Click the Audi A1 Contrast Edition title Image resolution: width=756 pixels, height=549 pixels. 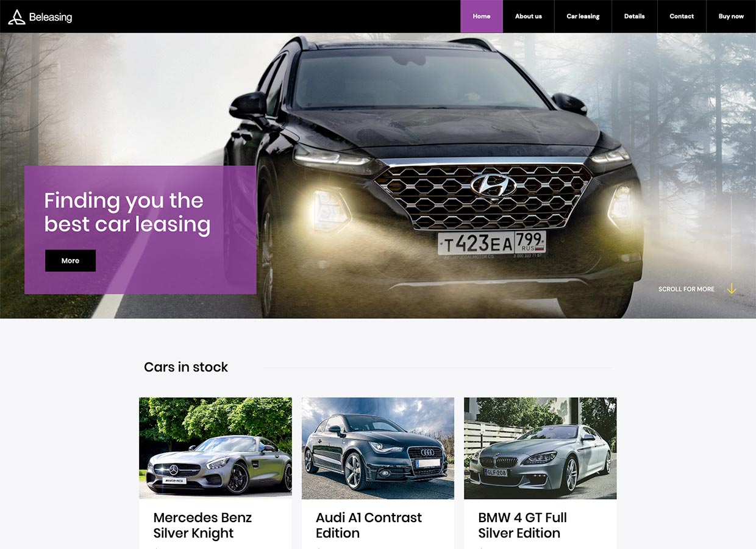point(369,525)
